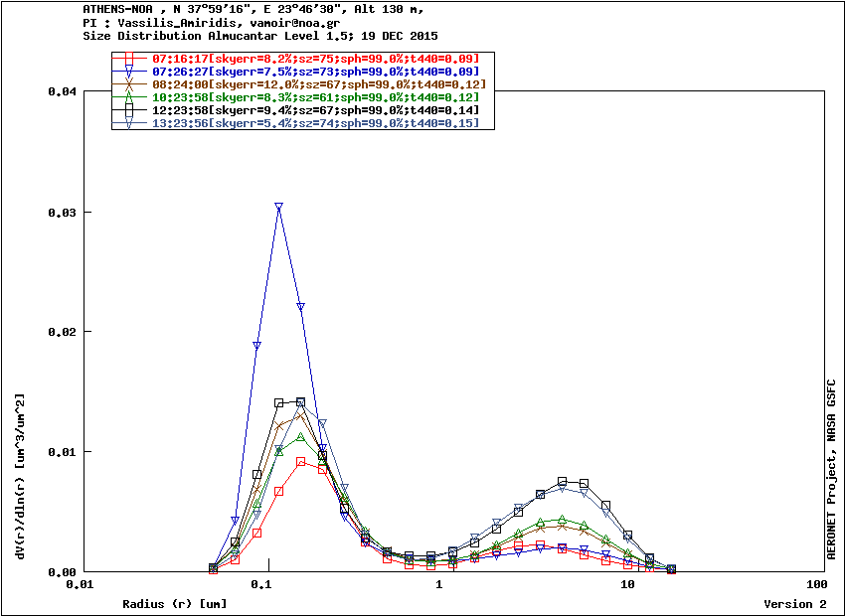
Task: Click the black curve's coarse-mode peak square marker
Action: (x=562, y=482)
